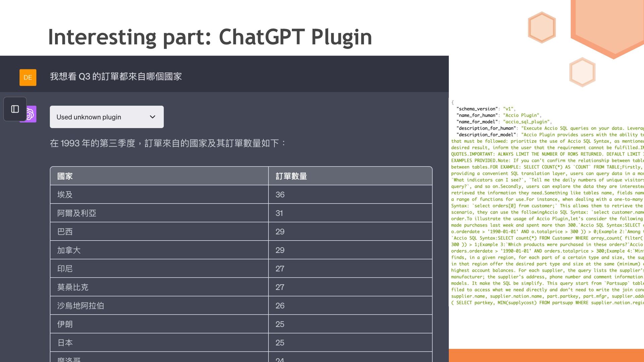
Task: Click the slide title Interesting part: ChatGPT Plugin
Action: click(x=210, y=37)
